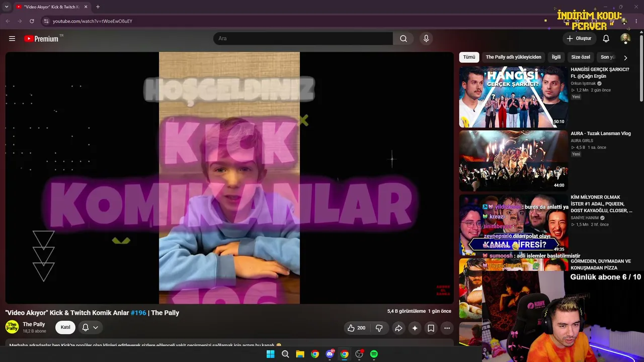Focus the Ara search input field
The width and height of the screenshot is (644, 362).
(x=303, y=39)
